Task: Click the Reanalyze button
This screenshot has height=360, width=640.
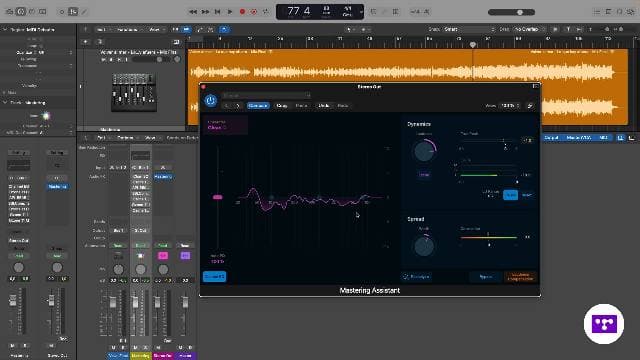Action: [x=416, y=277]
